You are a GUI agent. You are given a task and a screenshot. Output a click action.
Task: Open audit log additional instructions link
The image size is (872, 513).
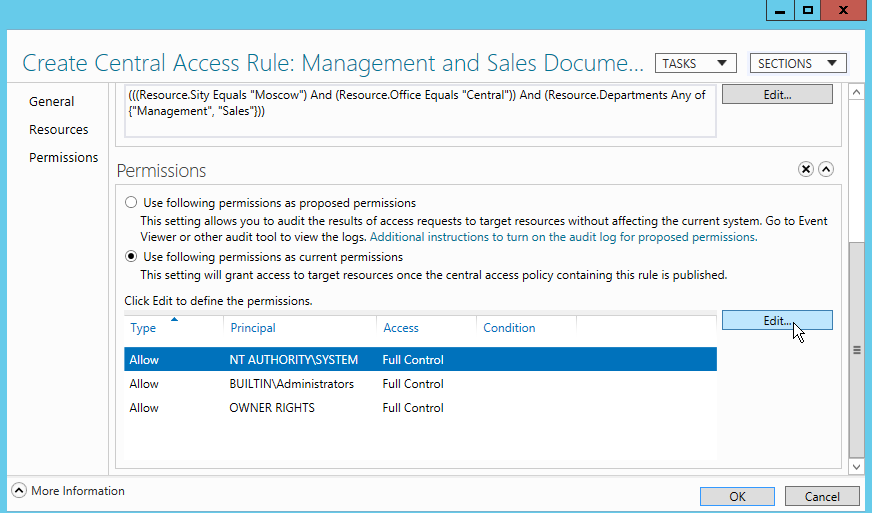click(x=563, y=237)
